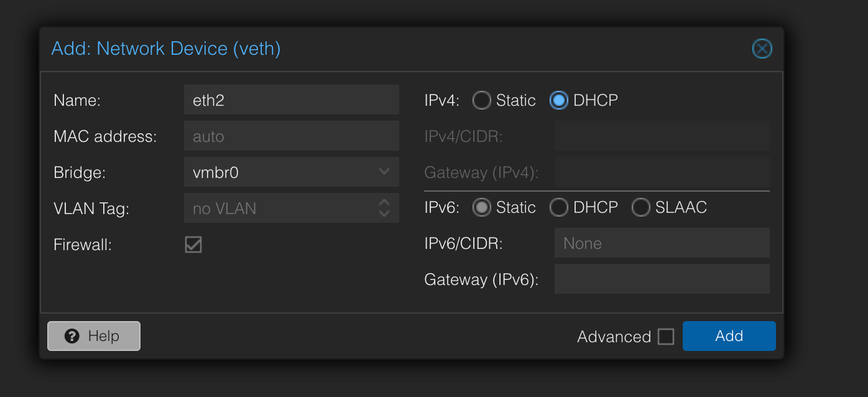Click the VLAN Tag number field
This screenshot has height=397, width=868.
[x=280, y=208]
